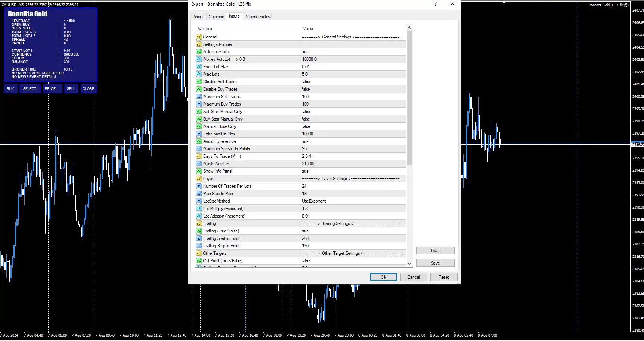
Task: Toggle Trailing (True/False) value
Action: tap(353, 231)
